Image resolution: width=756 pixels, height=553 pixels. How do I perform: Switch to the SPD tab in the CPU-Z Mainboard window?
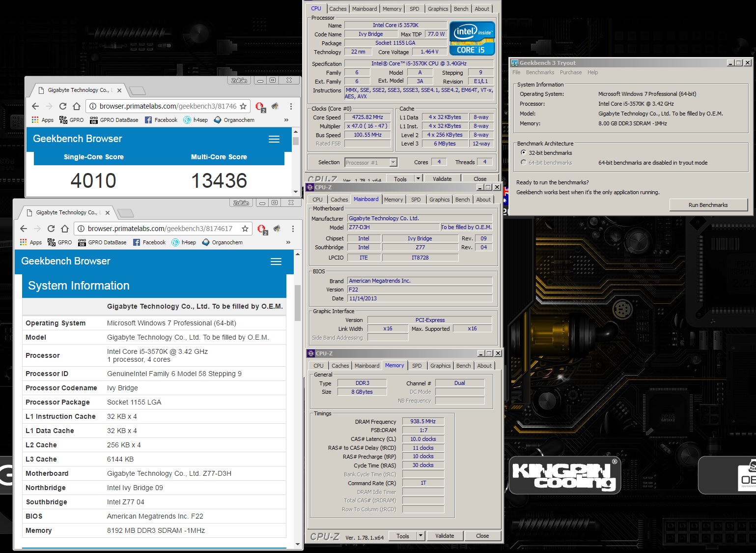pyautogui.click(x=416, y=200)
